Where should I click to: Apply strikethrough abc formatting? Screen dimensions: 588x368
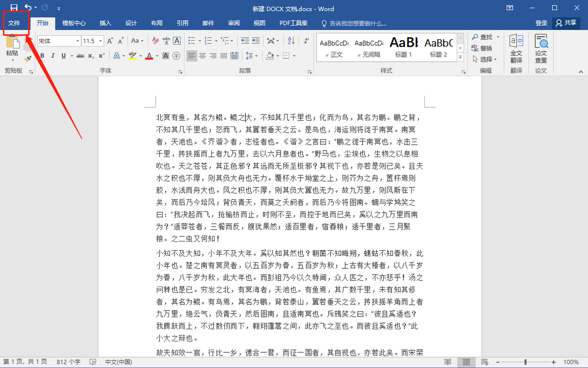click(x=80, y=55)
